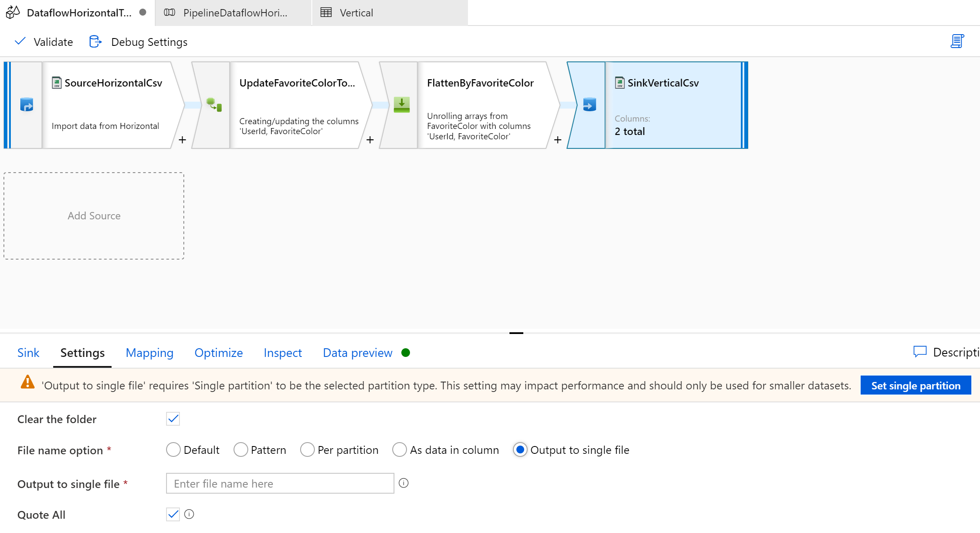The width and height of the screenshot is (980, 533).
Task: Add transformation after SourceHorizontalCsv plus
Action: 183,140
